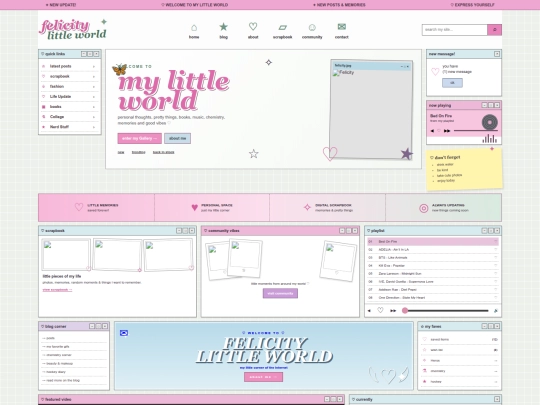
Task: Like the song via playlist footer heart
Action: coord(380,310)
